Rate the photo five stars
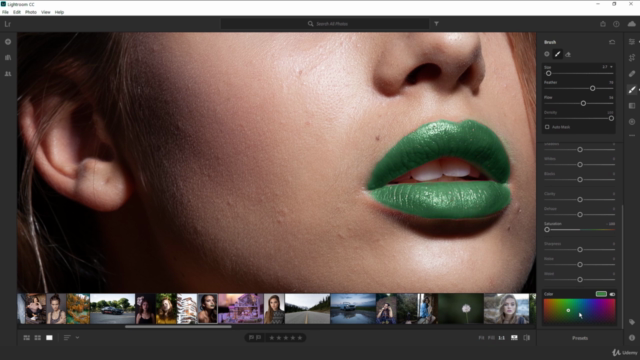 point(300,338)
